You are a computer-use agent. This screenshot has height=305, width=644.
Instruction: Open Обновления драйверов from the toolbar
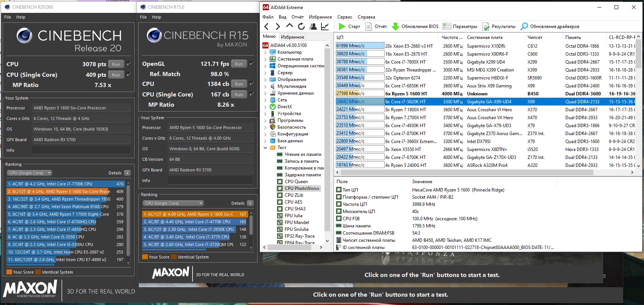[550, 26]
